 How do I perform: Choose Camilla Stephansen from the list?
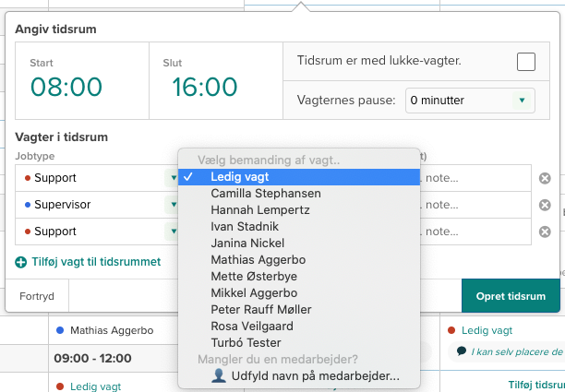point(266,193)
